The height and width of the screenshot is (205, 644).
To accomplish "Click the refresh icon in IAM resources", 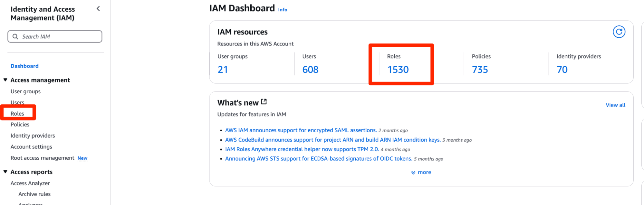I will pyautogui.click(x=619, y=32).
